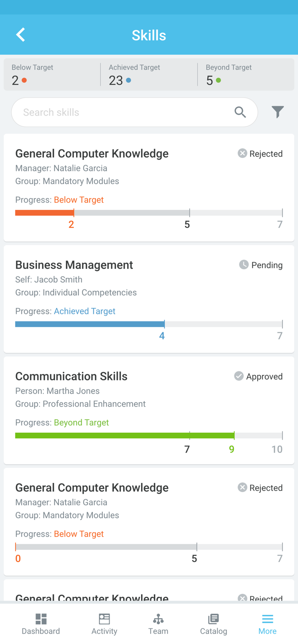Click the Communication Skills green progress bar
This screenshot has height=644, width=298.
(125, 435)
